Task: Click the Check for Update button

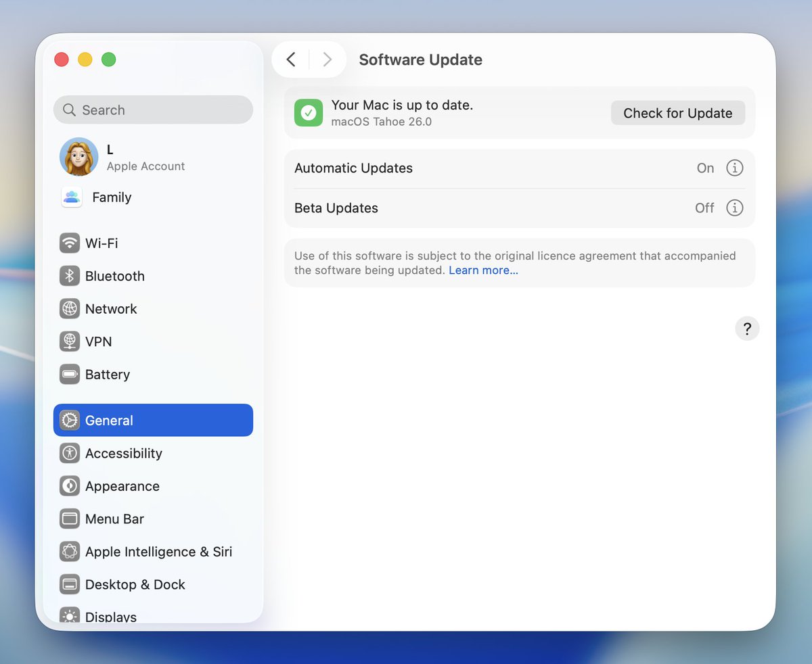Action: [678, 113]
